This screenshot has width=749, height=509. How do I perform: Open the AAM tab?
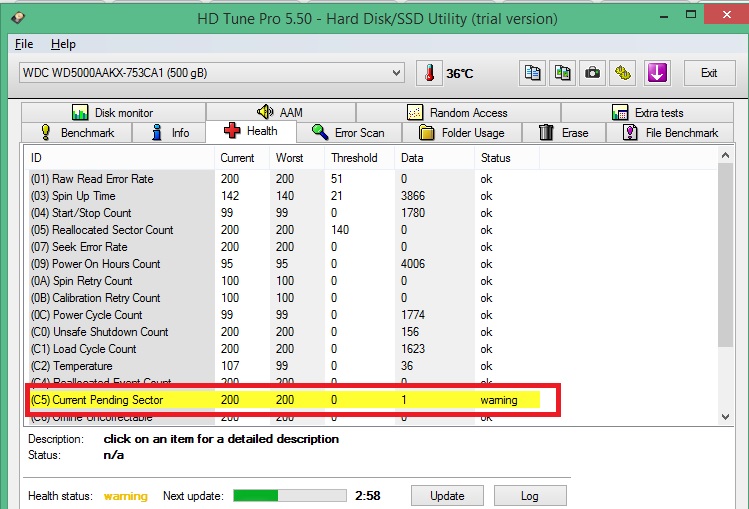point(280,113)
